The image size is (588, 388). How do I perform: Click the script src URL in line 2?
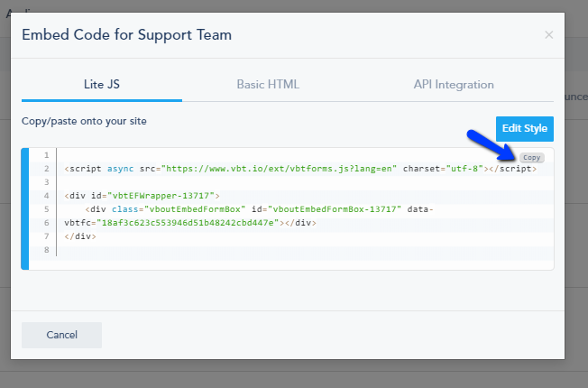(279, 169)
